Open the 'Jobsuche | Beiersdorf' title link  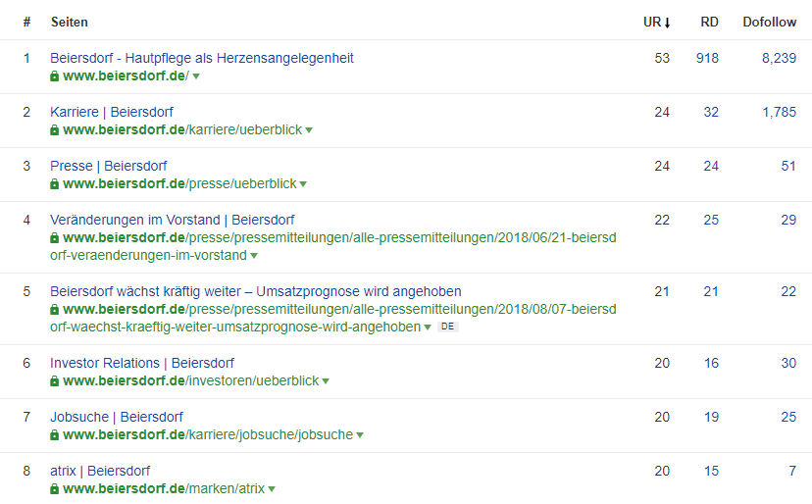click(x=117, y=417)
